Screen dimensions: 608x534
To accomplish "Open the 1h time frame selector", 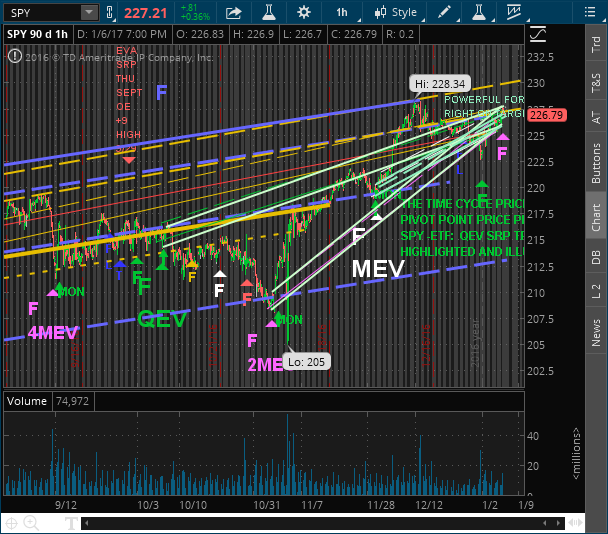I will [x=342, y=13].
